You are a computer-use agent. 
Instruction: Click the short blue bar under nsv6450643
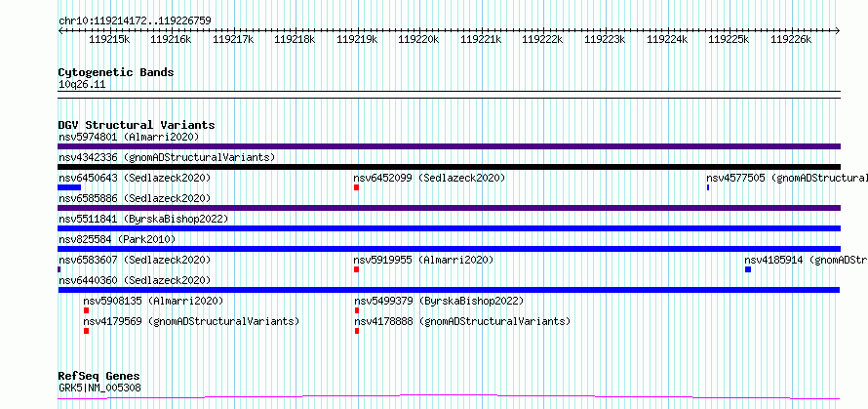coord(69,187)
